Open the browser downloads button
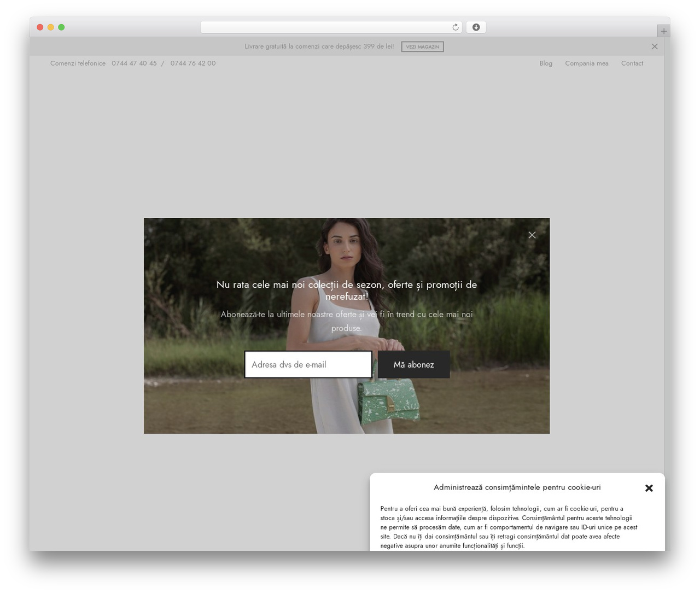Screen dimensions: 700x593 pyautogui.click(x=476, y=27)
